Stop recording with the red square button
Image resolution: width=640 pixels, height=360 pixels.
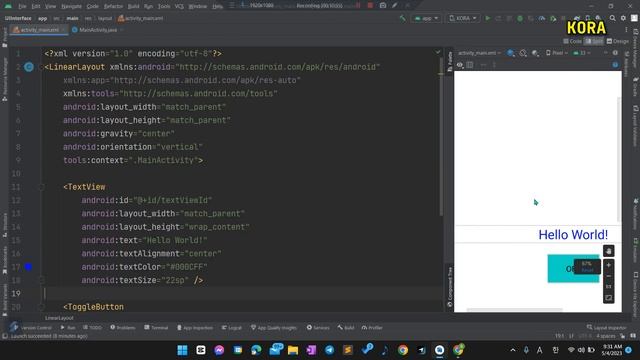coord(370,5)
